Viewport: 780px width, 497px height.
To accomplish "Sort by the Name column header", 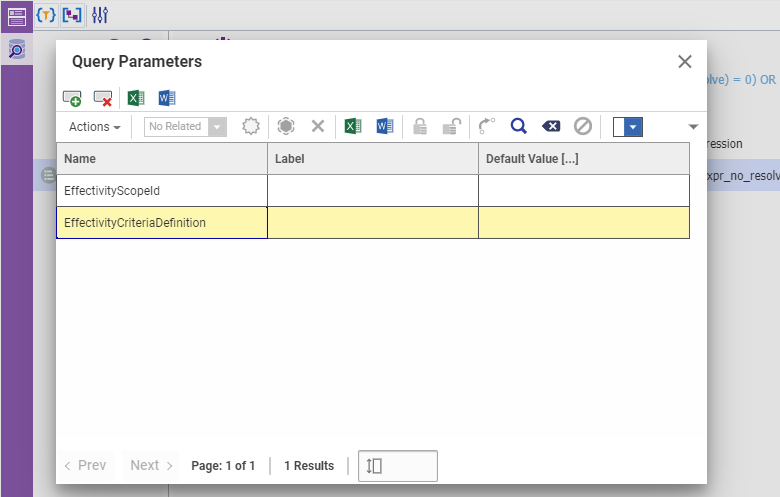I will coord(162,159).
